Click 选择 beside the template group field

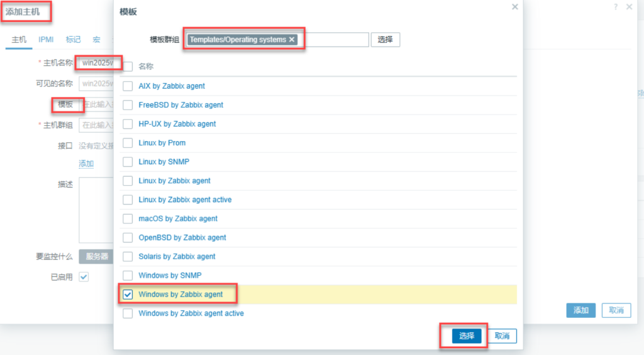[385, 40]
